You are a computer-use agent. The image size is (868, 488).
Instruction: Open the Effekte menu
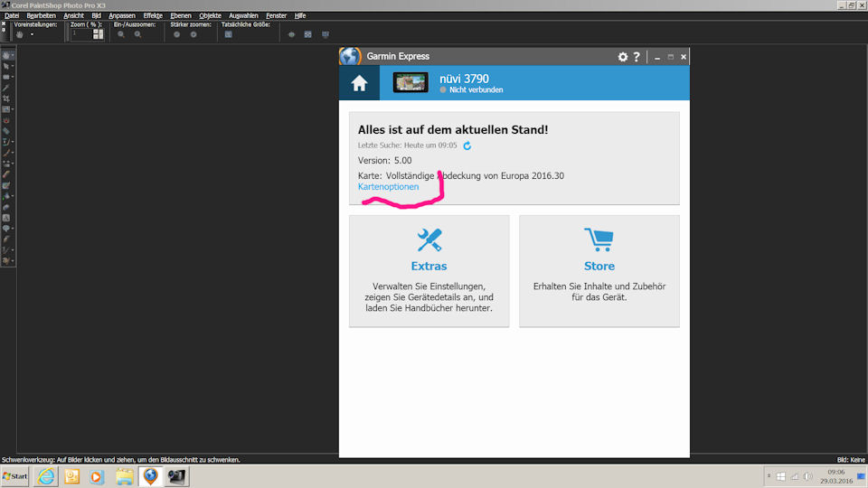pyautogui.click(x=153, y=15)
